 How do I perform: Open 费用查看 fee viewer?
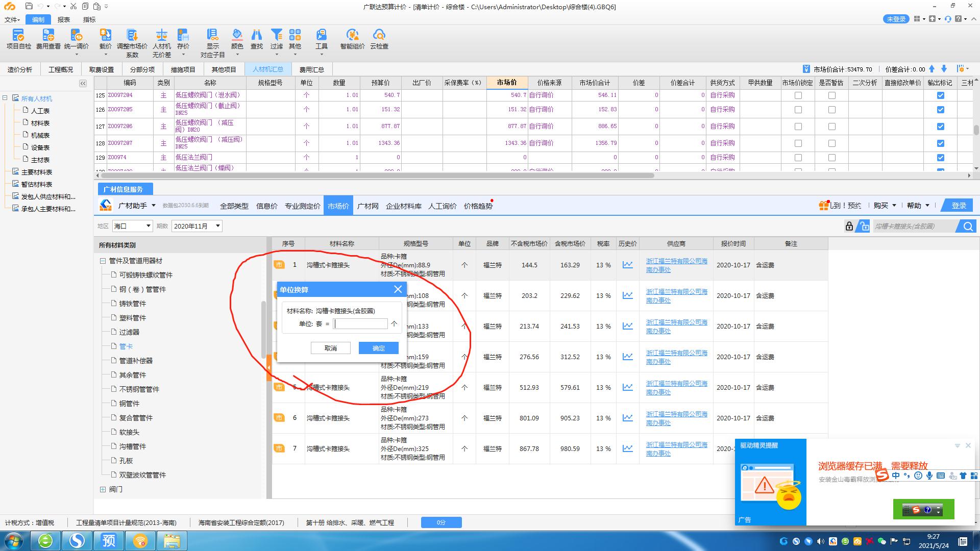point(48,39)
